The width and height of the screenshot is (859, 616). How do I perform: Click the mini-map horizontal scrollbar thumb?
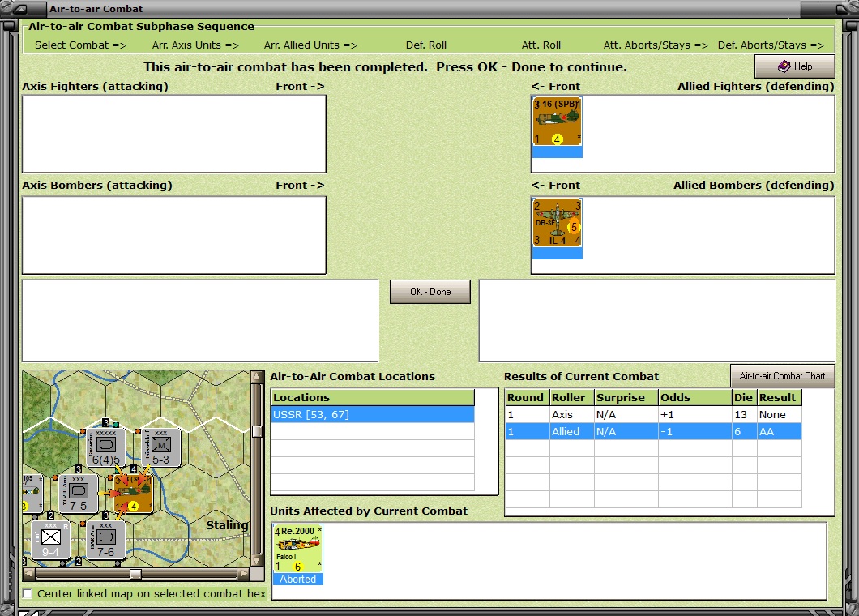pos(135,574)
